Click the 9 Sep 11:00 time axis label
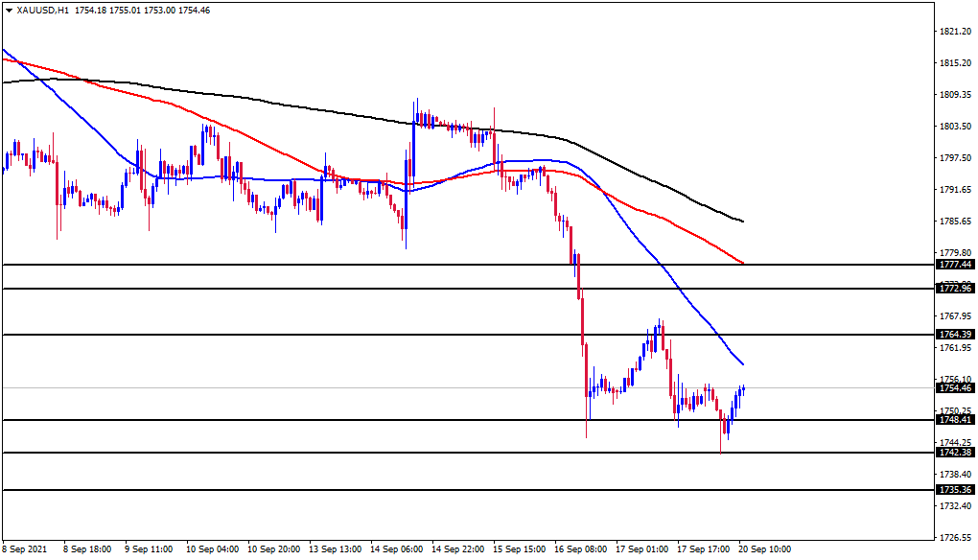This screenshot has width=978, height=560. pos(149,549)
